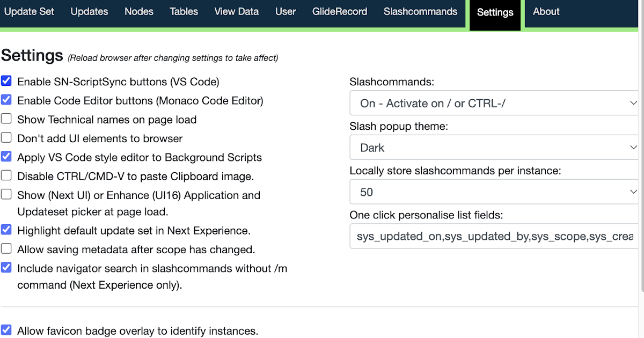Uncheck navigator search in slashcommands option

pyautogui.click(x=6, y=267)
